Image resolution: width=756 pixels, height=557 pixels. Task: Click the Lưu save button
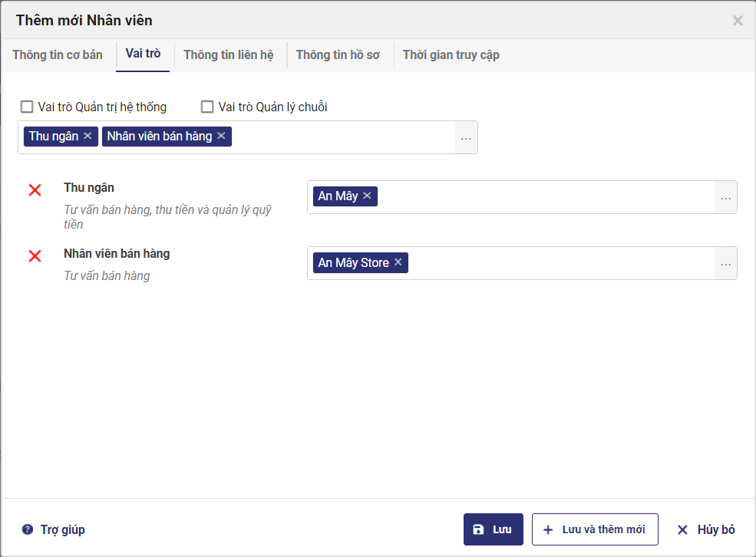tap(493, 529)
